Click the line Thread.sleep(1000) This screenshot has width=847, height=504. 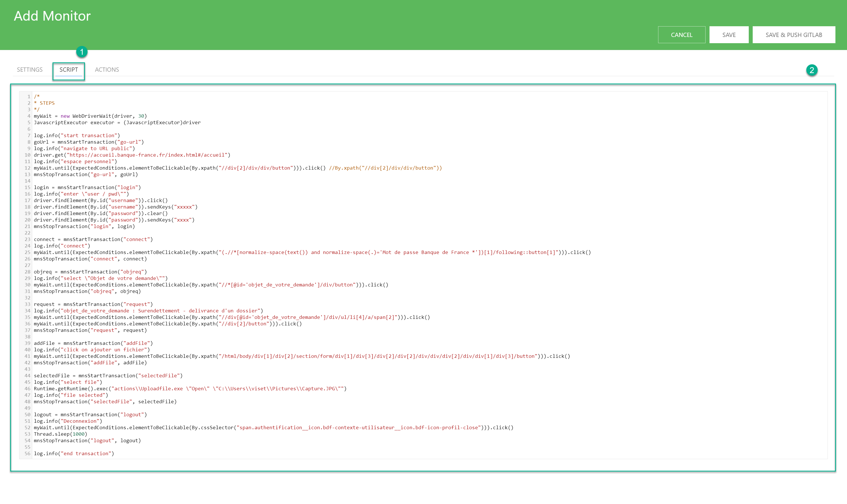pyautogui.click(x=60, y=434)
